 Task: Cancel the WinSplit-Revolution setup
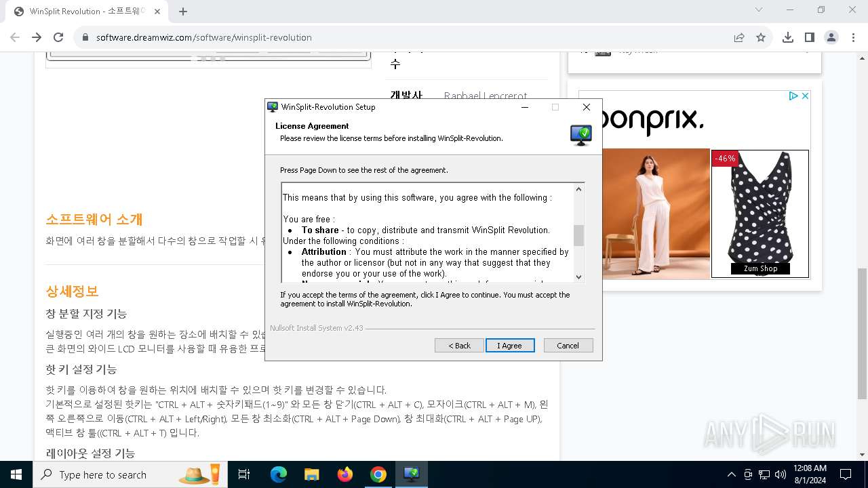pyautogui.click(x=568, y=346)
